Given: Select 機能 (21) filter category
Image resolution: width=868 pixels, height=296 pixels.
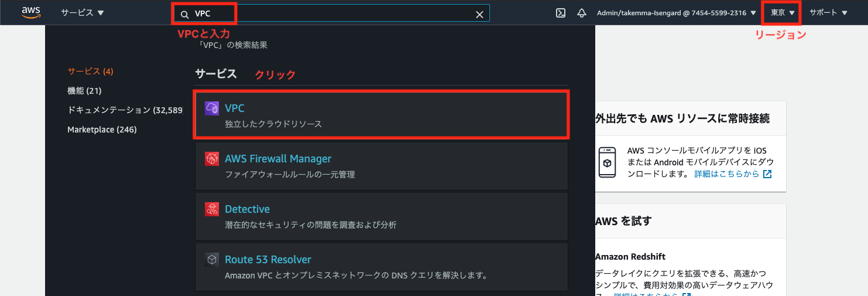Looking at the screenshot, I should [x=84, y=91].
